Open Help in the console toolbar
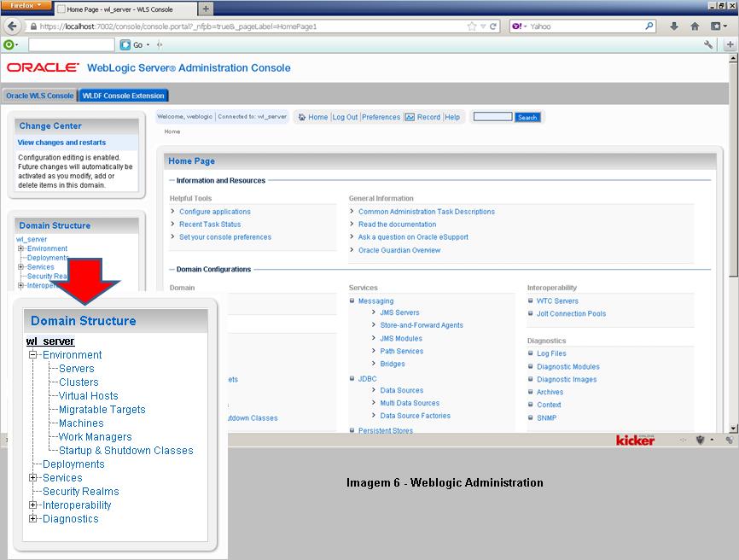The height and width of the screenshot is (560, 739). pyautogui.click(x=452, y=117)
